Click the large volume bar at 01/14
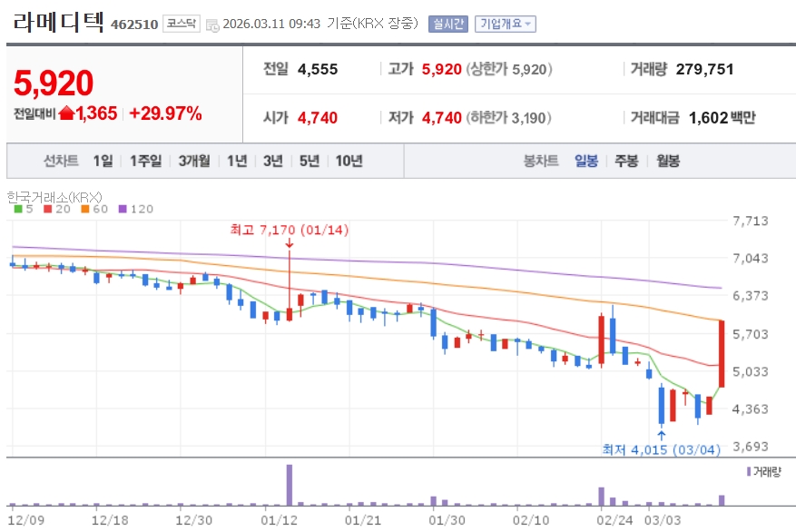The height and width of the screenshot is (532, 796). (290, 485)
